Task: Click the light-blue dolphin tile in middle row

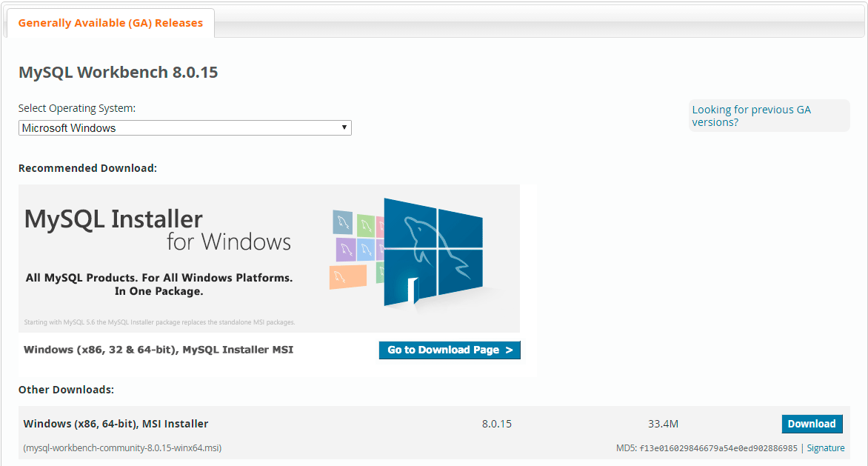Action: tap(366, 248)
